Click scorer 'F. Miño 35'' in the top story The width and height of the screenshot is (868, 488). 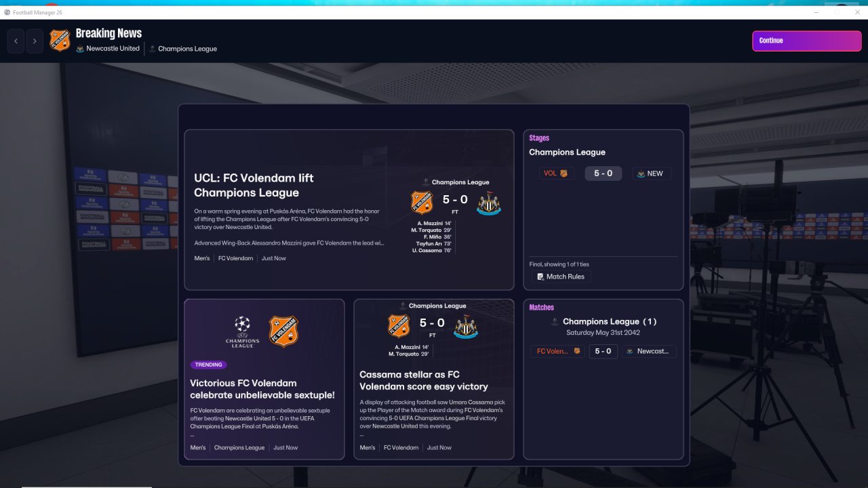(x=438, y=237)
